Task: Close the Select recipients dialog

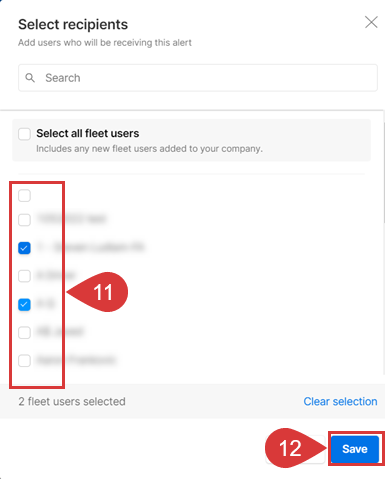Action: tap(371, 22)
